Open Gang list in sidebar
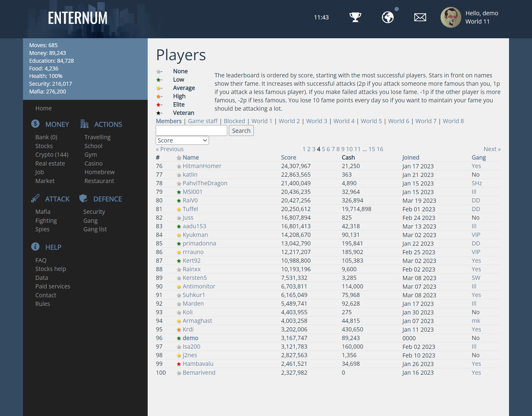 (x=95, y=229)
